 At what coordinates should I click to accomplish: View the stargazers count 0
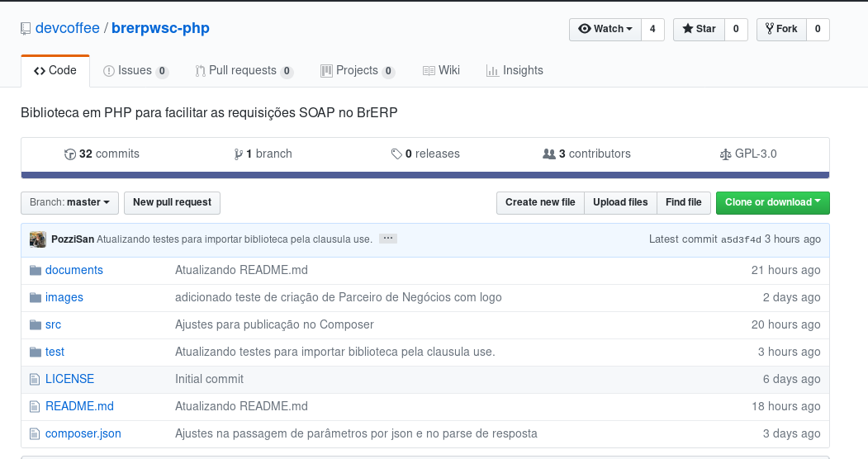pos(736,29)
